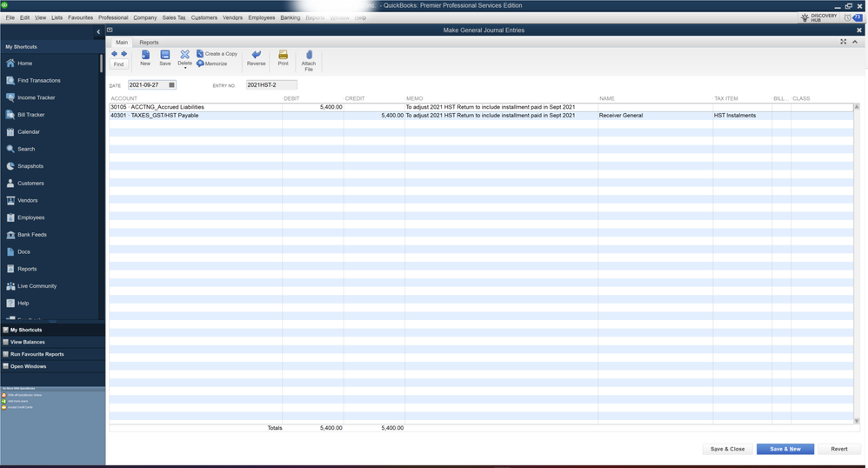Click the Receiver General name cell
This screenshot has height=468, width=868.
pyautogui.click(x=655, y=116)
